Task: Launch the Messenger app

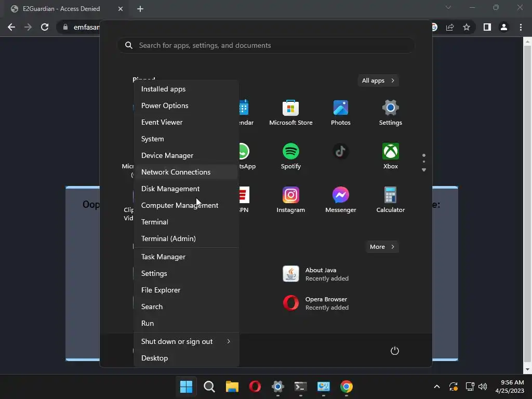Action: [341, 200]
